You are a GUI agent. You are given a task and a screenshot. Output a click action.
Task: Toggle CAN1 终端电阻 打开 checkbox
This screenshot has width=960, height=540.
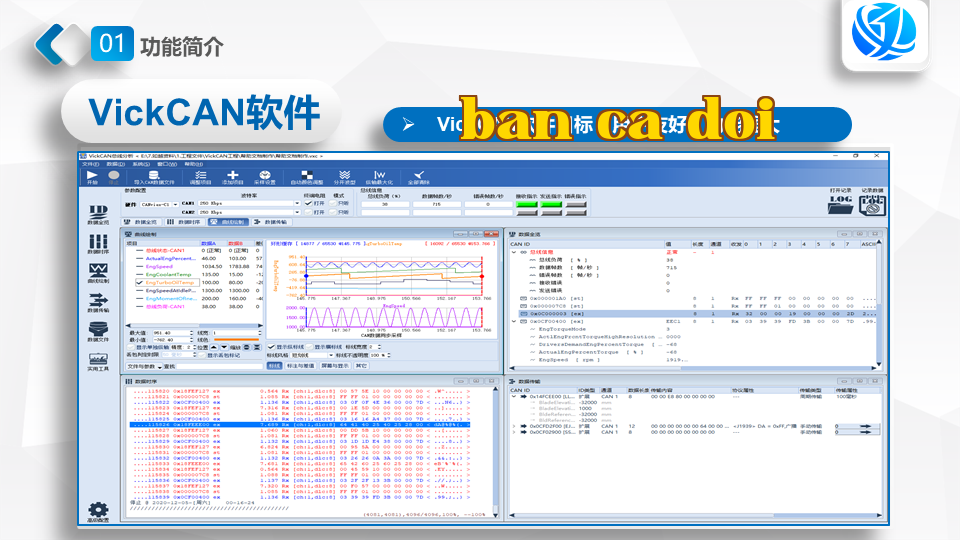(308, 203)
